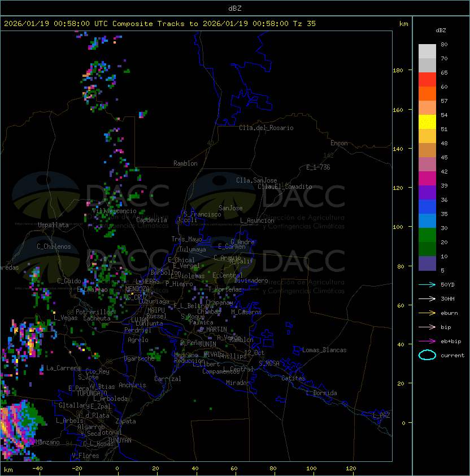Click the Tulumaya map label
Screen dimensions: 470x476
click(193, 249)
